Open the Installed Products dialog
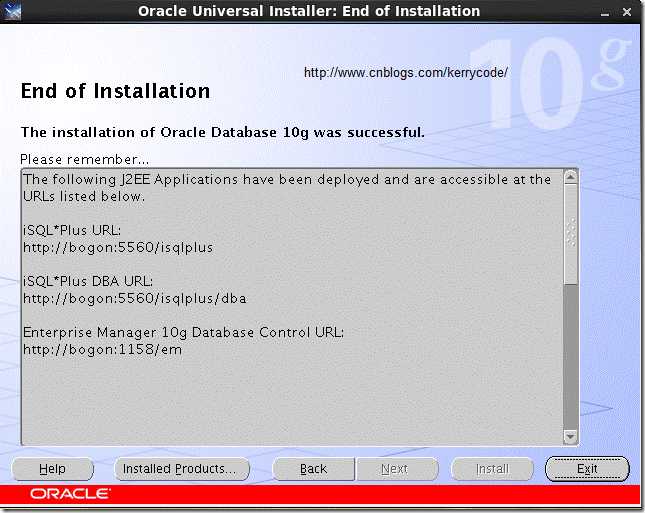The height and width of the screenshot is (513, 645). pyautogui.click(x=181, y=469)
